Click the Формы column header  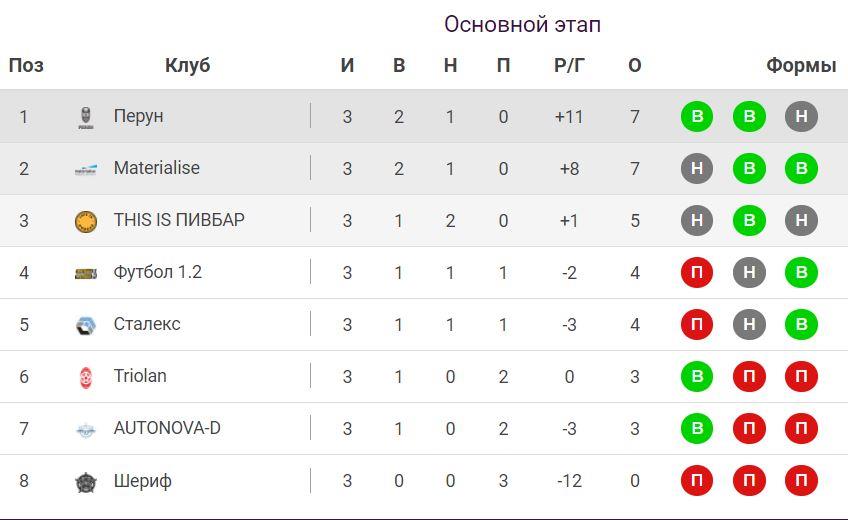(x=801, y=66)
